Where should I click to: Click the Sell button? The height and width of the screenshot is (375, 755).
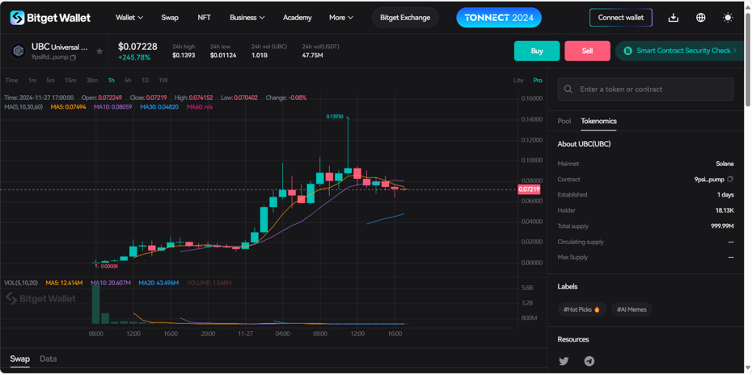coord(587,51)
